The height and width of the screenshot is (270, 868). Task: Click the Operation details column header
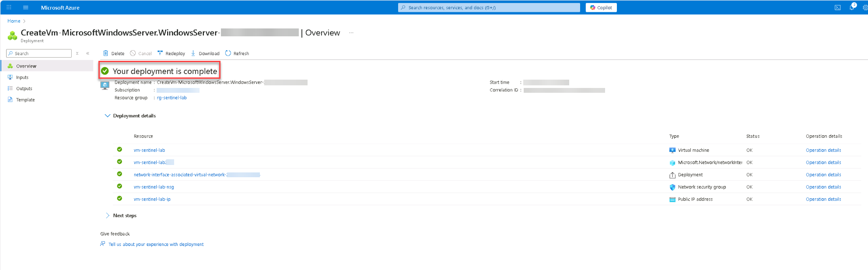click(824, 137)
